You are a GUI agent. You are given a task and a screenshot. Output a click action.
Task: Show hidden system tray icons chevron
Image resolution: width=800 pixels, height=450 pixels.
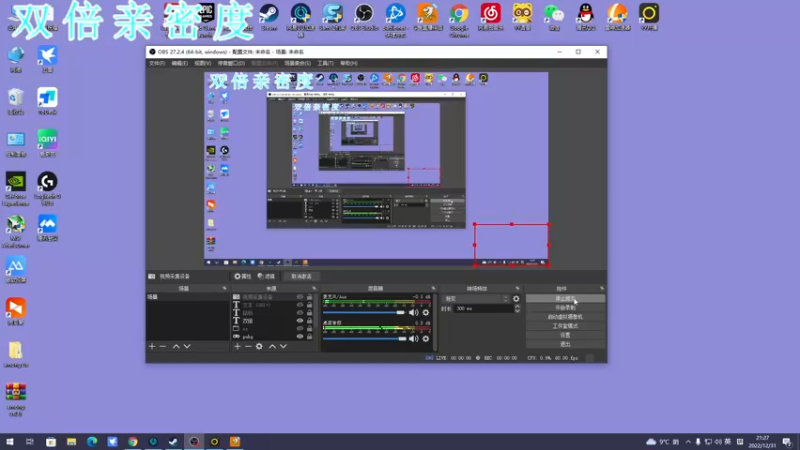[x=688, y=442]
